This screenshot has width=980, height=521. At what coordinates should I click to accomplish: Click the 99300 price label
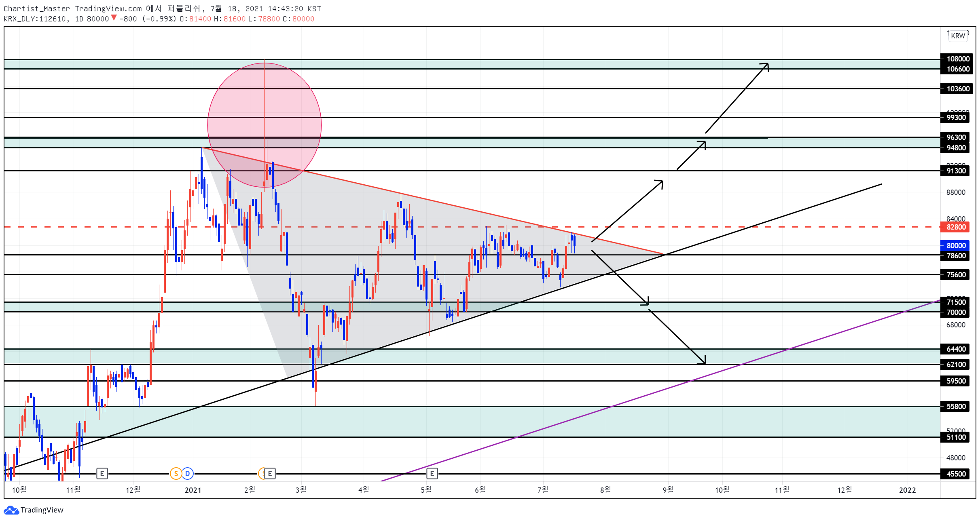955,118
